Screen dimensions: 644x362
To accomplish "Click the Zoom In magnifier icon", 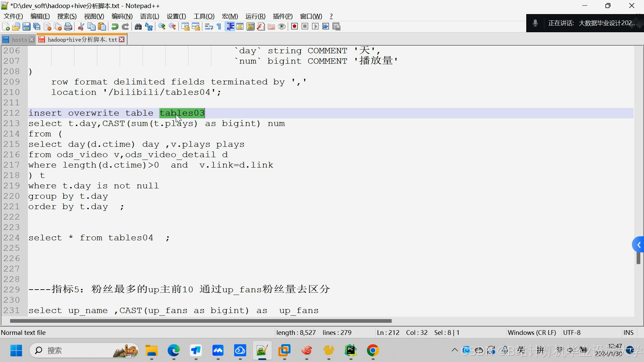I will (x=162, y=27).
